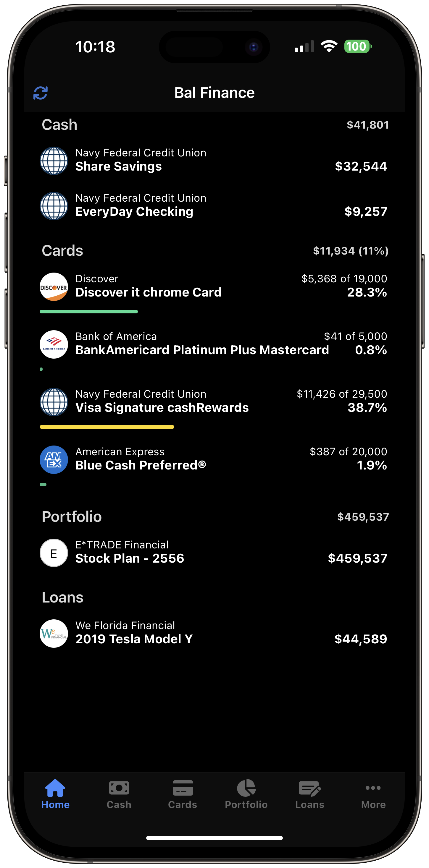Open EveryDay Checking account details
Image resolution: width=429 pixels, height=868 pixels.
[134, 212]
